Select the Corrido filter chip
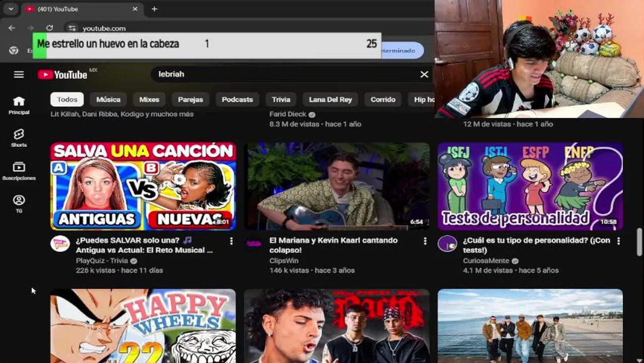Viewport: 644px width, 363px height. click(383, 100)
